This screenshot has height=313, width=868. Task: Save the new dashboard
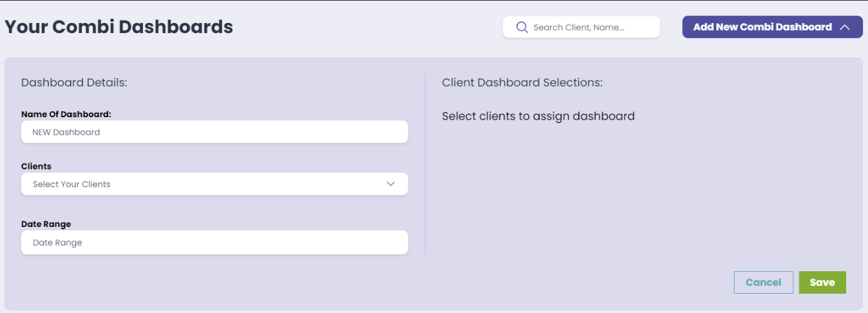822,282
